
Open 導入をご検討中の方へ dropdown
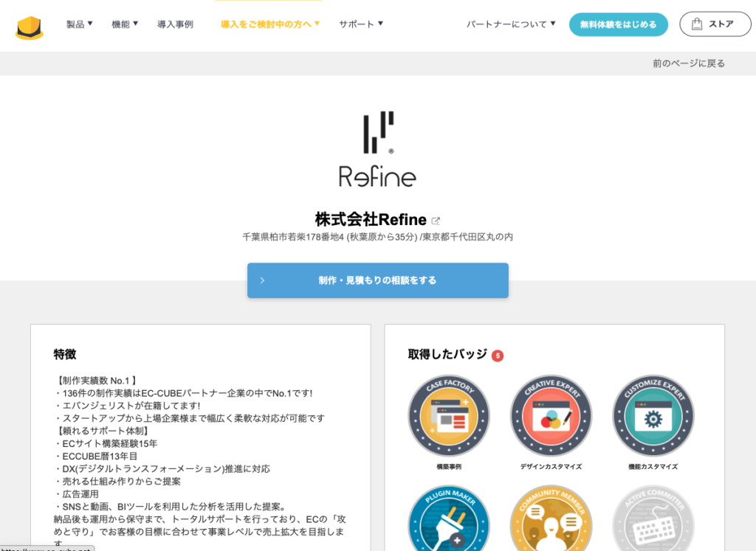[x=270, y=24]
